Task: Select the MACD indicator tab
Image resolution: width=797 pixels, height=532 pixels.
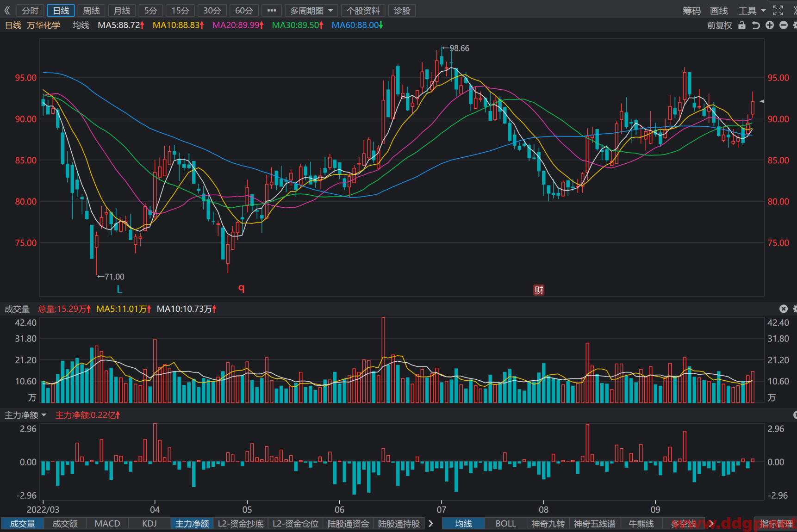Action: click(x=107, y=524)
